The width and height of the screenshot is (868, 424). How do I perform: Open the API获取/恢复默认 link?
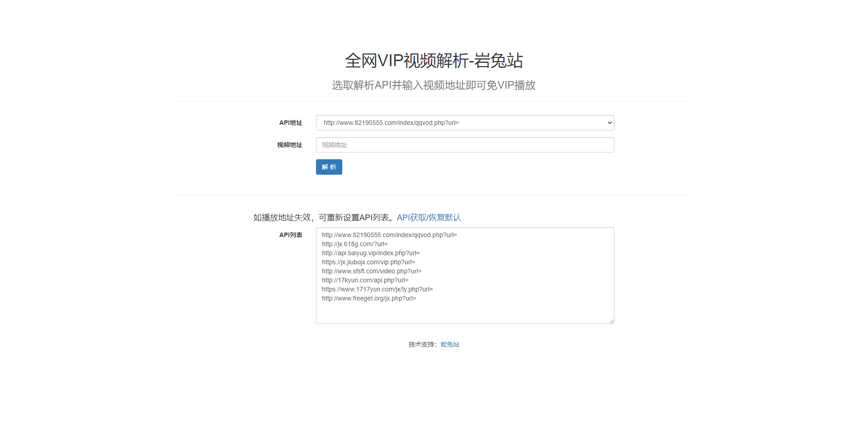[429, 218]
